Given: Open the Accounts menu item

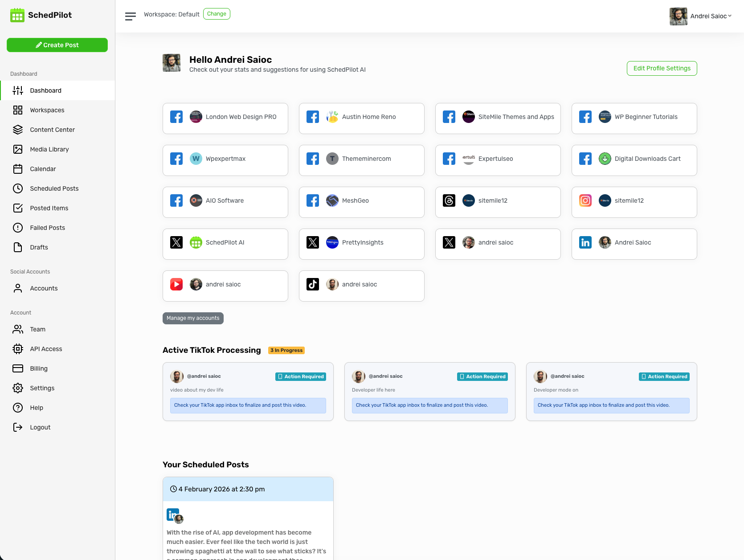Looking at the screenshot, I should pos(57,288).
